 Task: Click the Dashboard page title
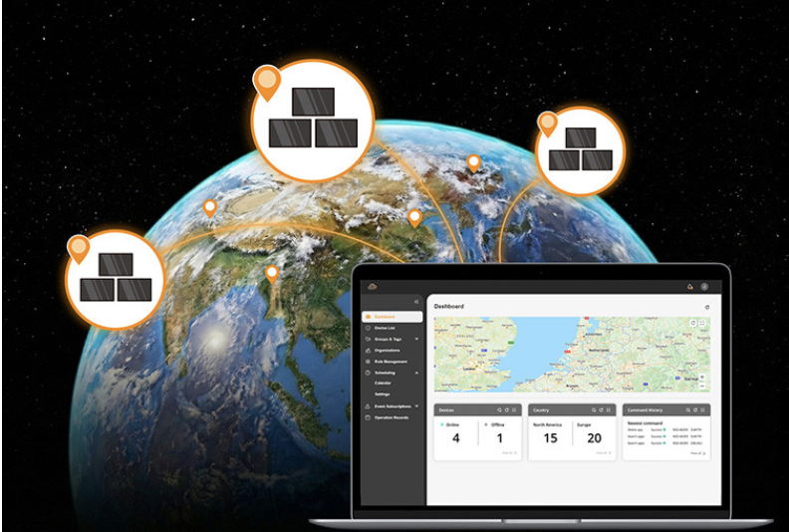coord(449,306)
